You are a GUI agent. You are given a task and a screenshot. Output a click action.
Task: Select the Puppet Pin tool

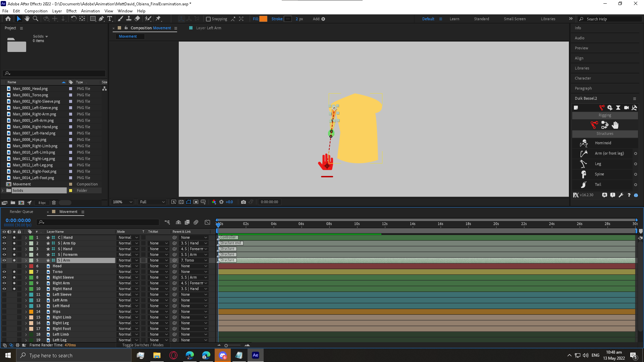[159, 19]
